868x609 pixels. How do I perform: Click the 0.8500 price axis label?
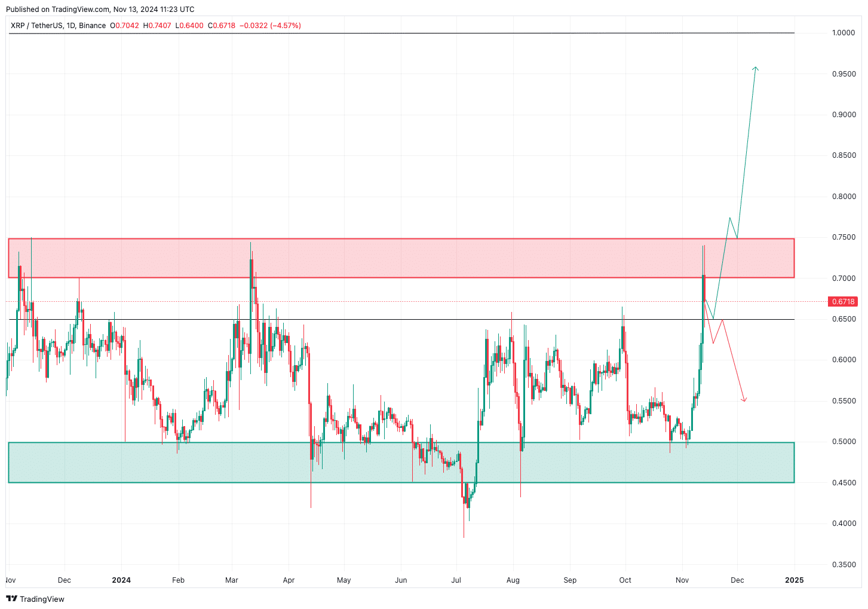[x=844, y=155]
